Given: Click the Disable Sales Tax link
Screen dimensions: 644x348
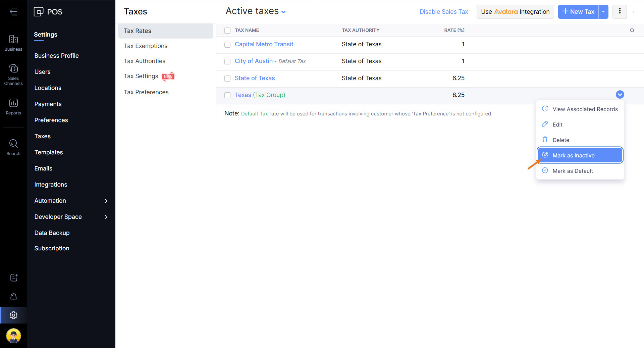Looking at the screenshot, I should [443, 12].
